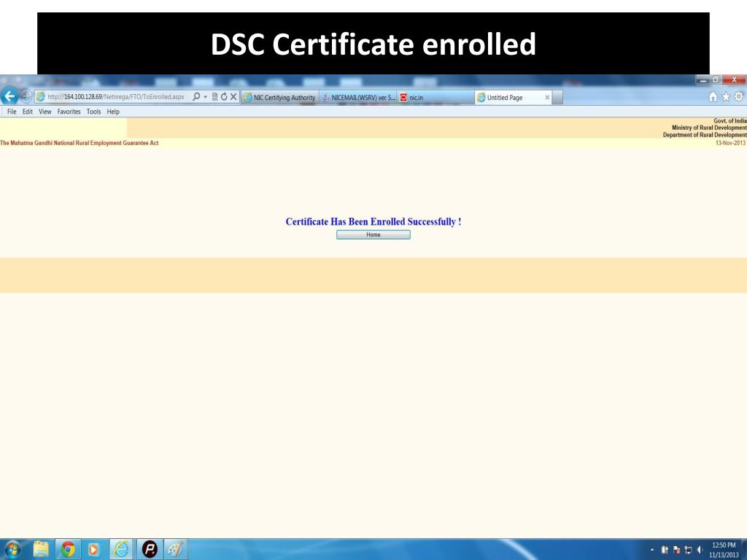Click the 'Department of Rural Development' text
This screenshot has height=560, width=747.
point(705,135)
